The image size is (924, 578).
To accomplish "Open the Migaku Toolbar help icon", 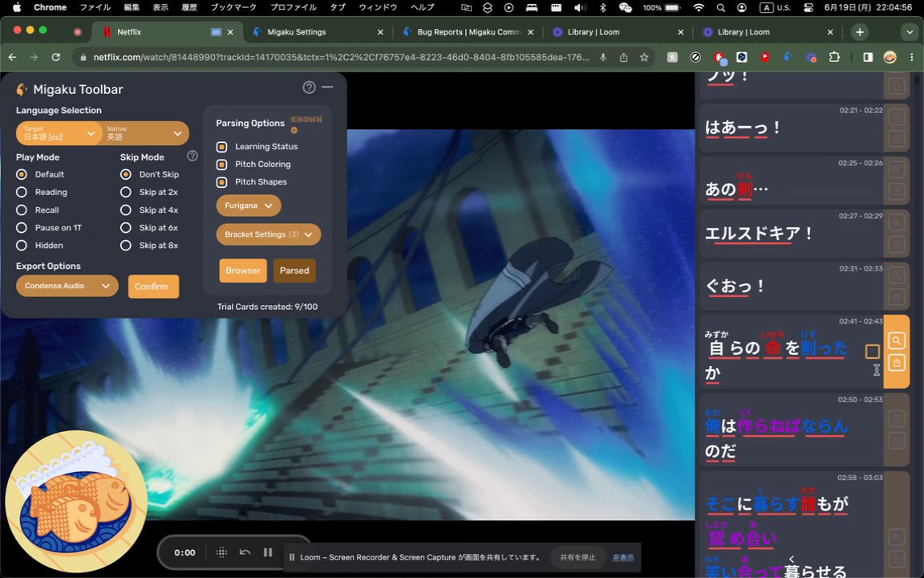I will tap(309, 88).
